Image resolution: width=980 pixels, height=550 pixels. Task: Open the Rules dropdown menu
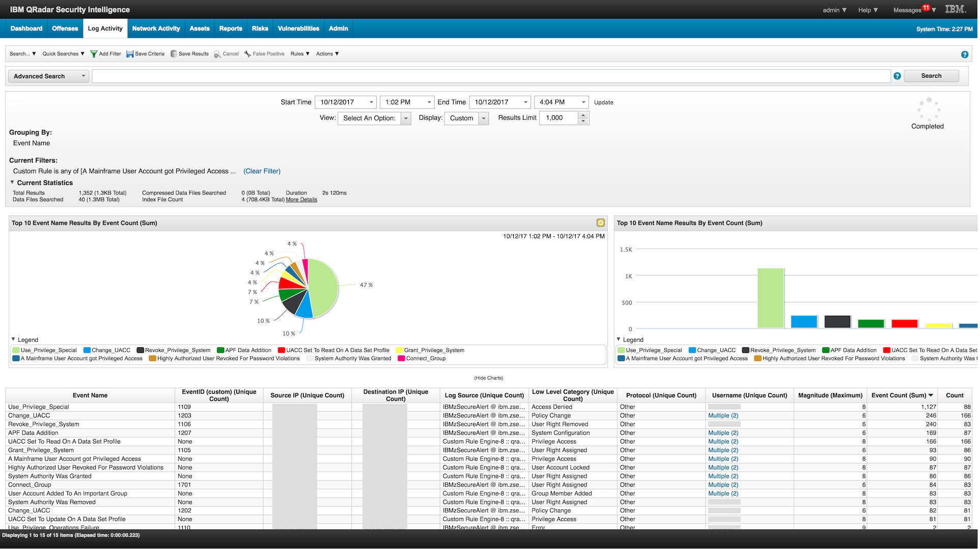point(300,54)
